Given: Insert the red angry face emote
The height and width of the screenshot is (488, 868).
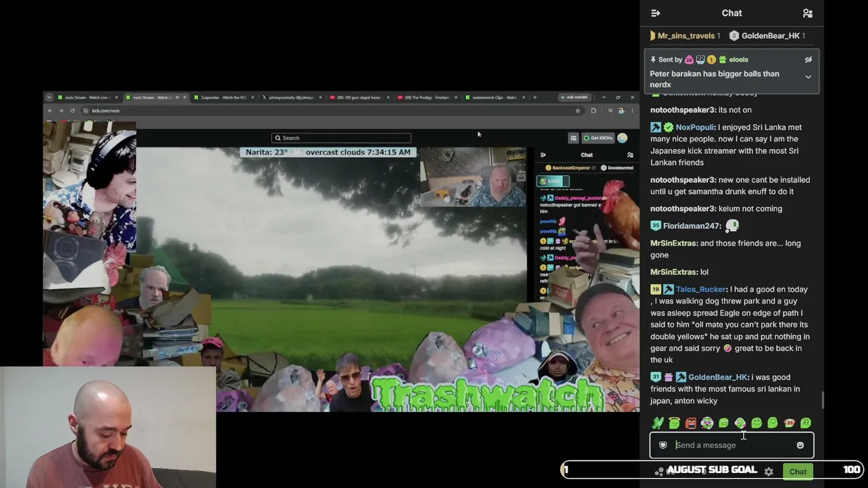Looking at the screenshot, I should [690, 423].
